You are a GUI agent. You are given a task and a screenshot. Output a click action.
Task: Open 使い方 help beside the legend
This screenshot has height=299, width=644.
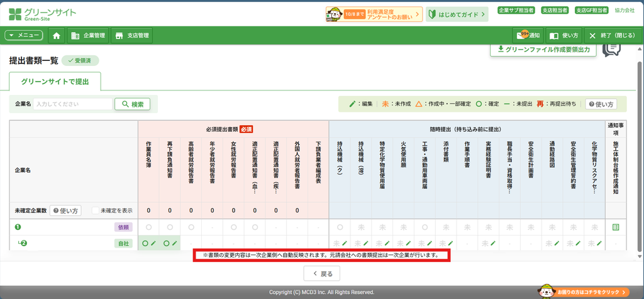click(x=601, y=104)
